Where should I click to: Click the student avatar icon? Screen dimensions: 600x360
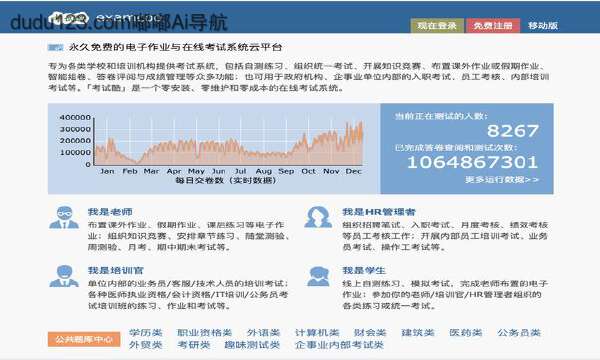(318, 276)
